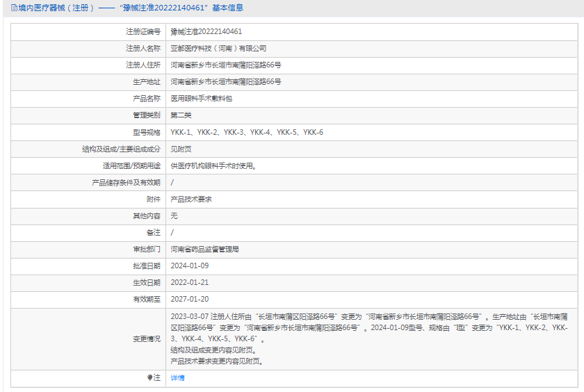Click approval date 2024-01-09
Image resolution: width=584 pixels, height=392 pixels.
(190, 266)
